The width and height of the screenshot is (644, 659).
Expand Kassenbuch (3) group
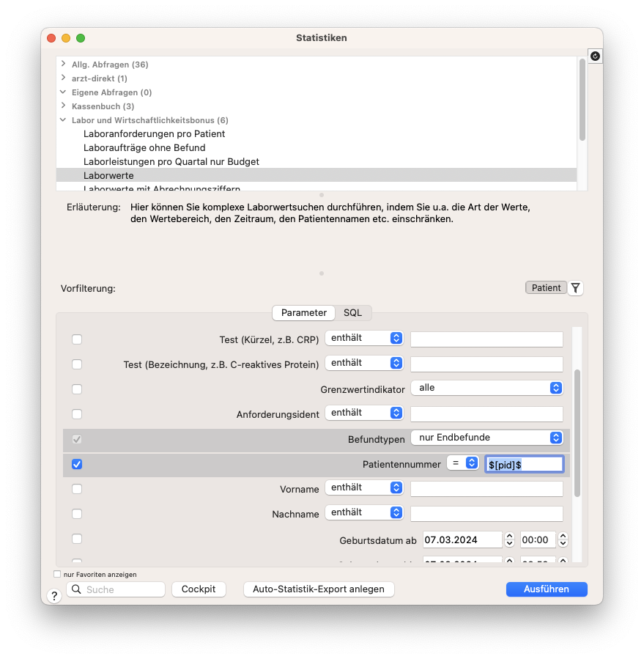pos(63,106)
